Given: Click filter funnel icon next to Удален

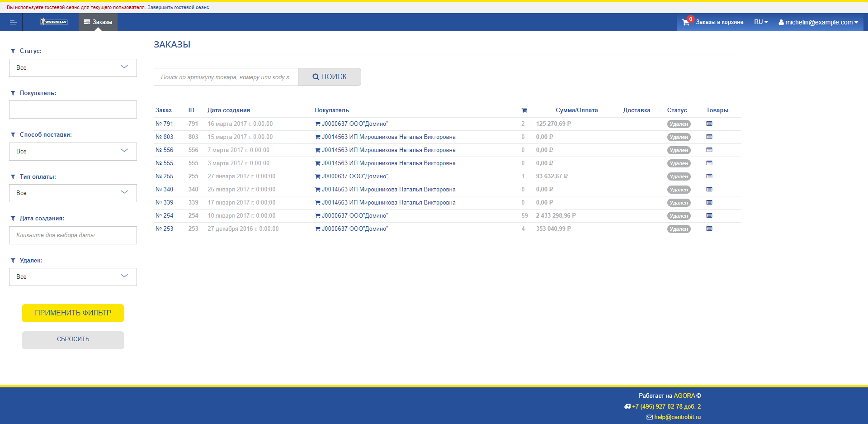Looking at the screenshot, I should coord(13,261).
